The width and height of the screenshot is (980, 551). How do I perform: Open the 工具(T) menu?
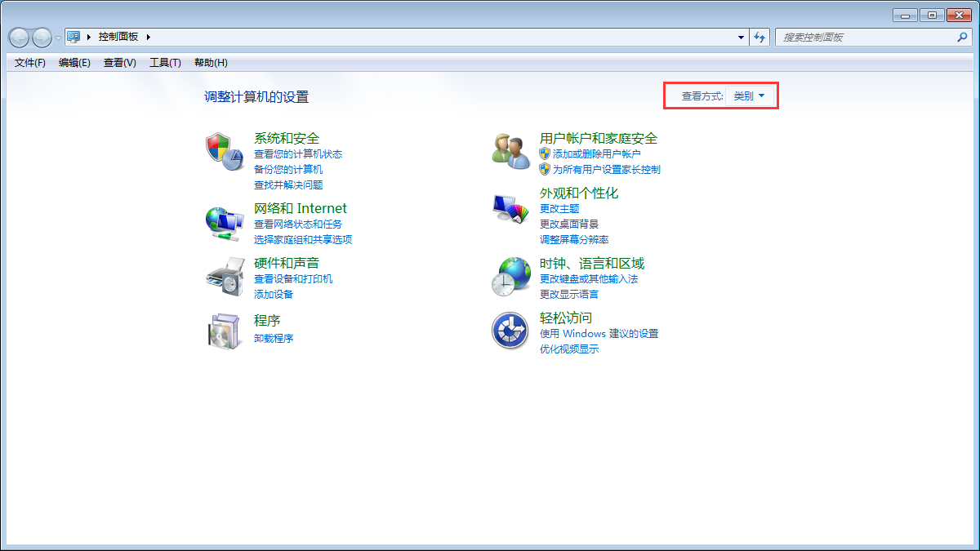[165, 63]
